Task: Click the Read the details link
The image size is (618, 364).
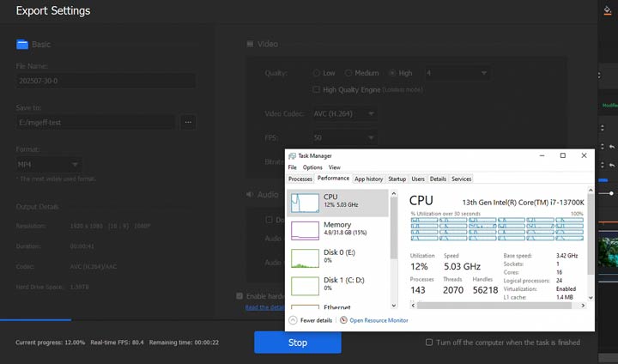Action: pyautogui.click(x=264, y=307)
